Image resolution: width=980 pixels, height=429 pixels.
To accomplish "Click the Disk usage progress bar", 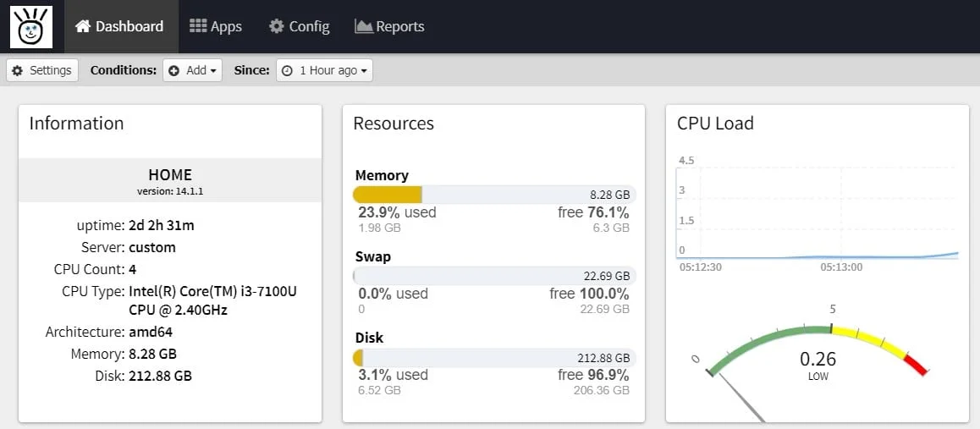I will pyautogui.click(x=493, y=357).
